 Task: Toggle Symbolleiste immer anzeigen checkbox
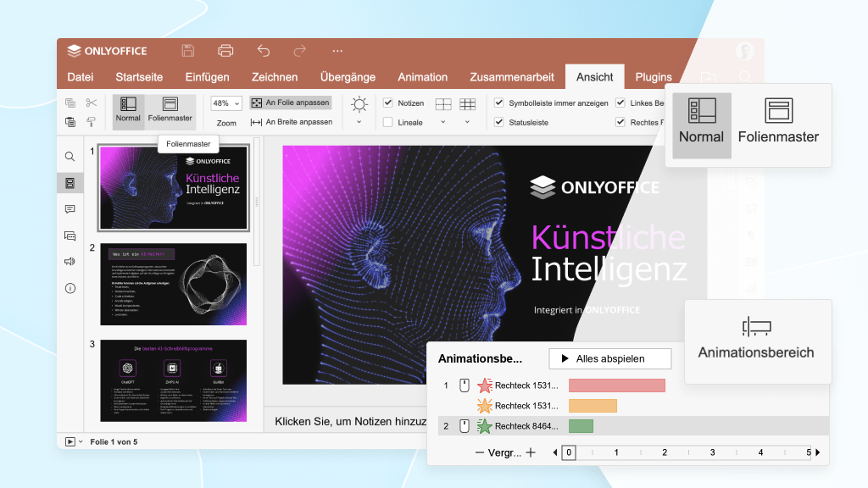(498, 103)
